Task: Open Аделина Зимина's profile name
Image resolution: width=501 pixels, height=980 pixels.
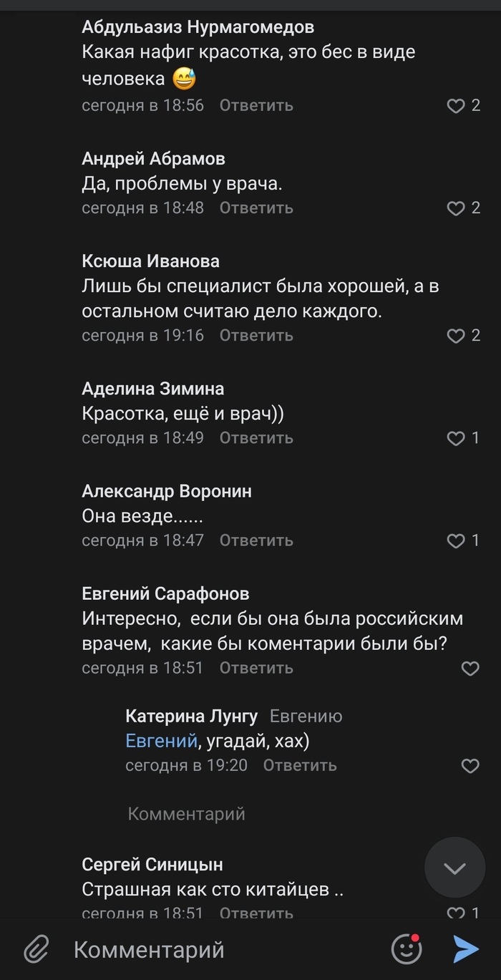Action: click(153, 389)
